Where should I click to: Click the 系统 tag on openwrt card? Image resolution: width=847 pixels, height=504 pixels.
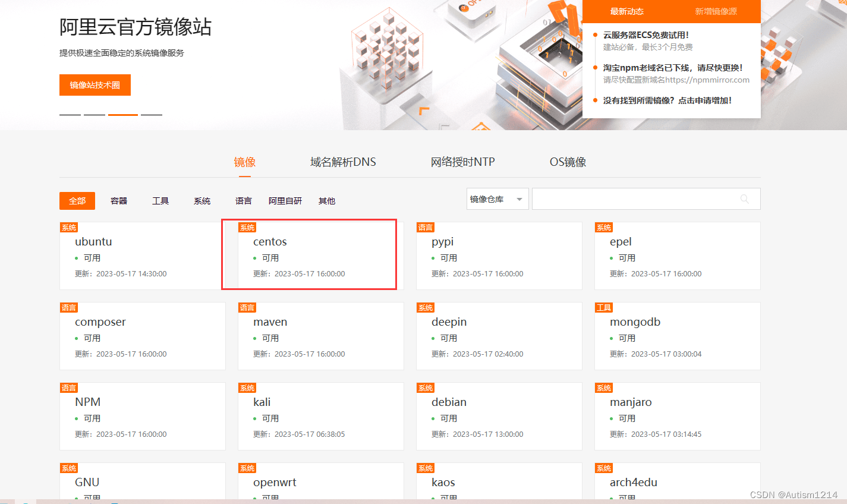click(x=247, y=468)
